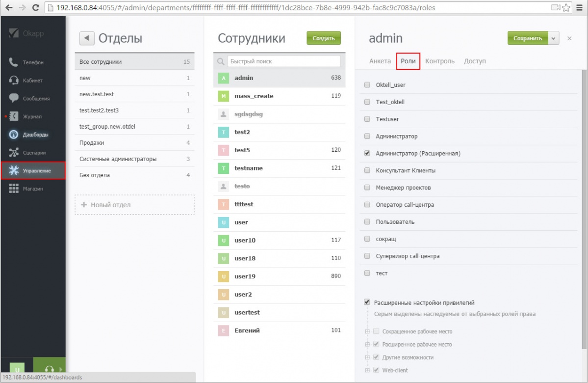Expand the Сокращенное рабочее место tree node
Viewport: 588px width, 383px height.
tap(367, 331)
